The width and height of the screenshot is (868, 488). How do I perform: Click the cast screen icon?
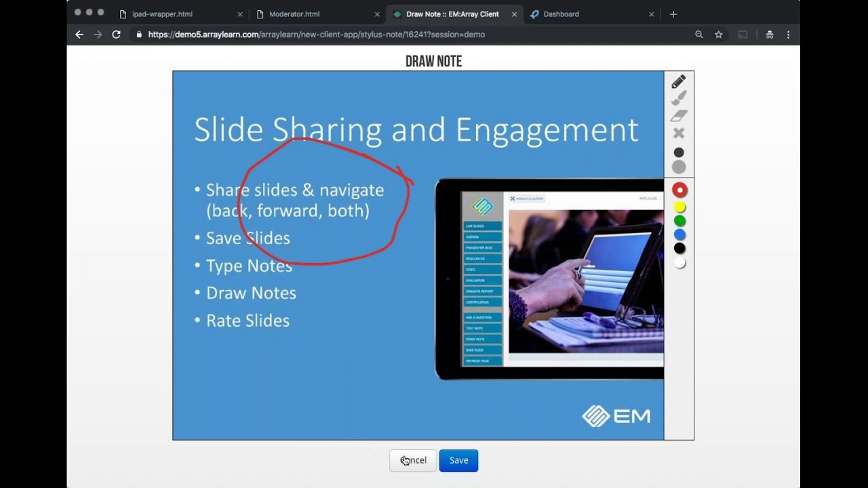coord(743,35)
